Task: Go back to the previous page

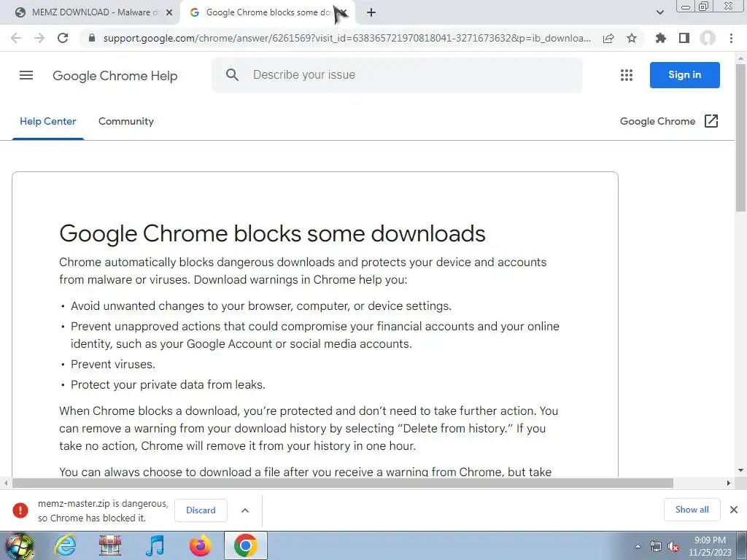Action: [x=16, y=38]
